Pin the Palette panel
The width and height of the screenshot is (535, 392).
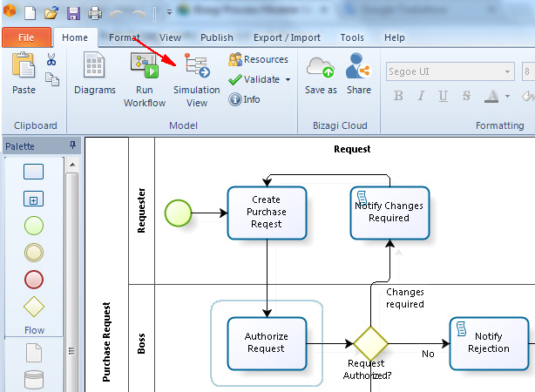tap(72, 145)
